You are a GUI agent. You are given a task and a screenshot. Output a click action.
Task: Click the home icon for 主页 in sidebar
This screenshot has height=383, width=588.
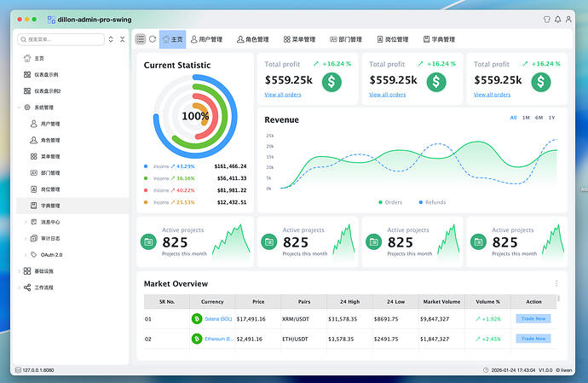coord(27,58)
